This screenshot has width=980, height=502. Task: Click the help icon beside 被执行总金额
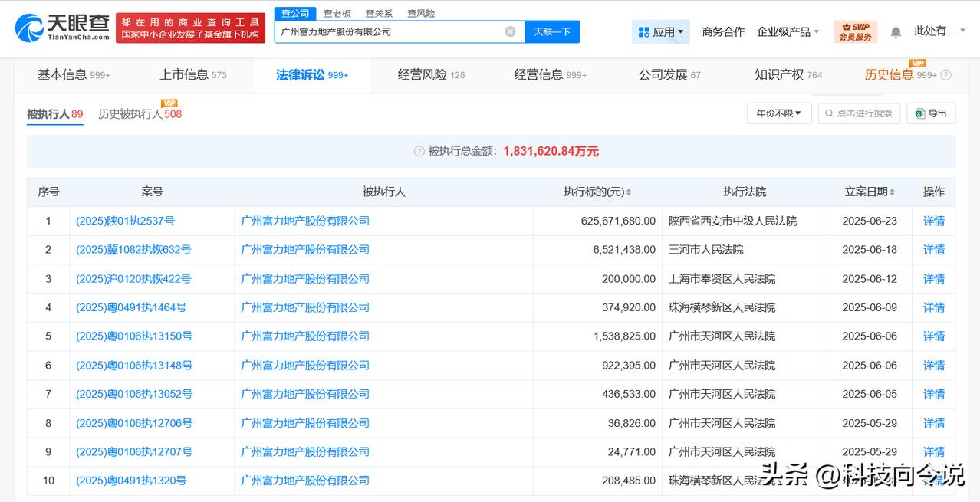pos(419,152)
